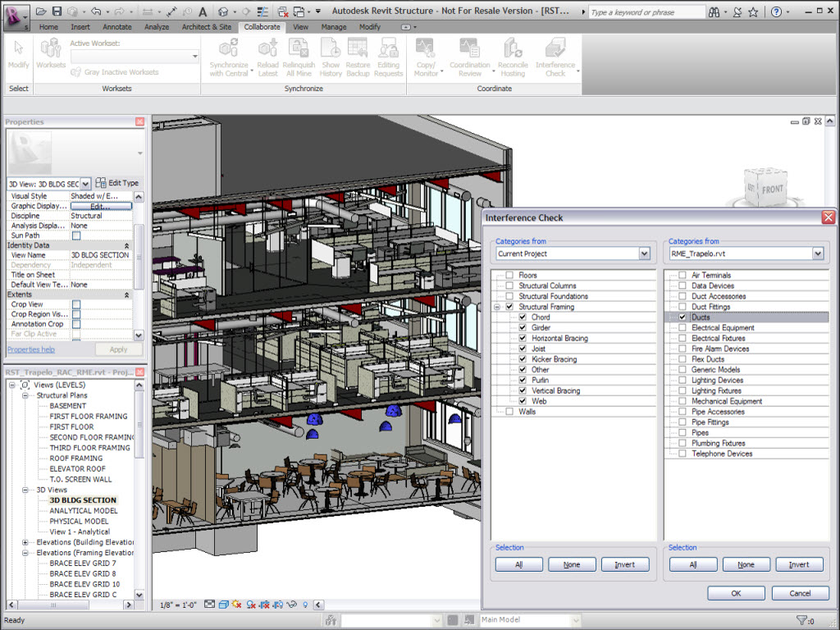Check the Floors category checkbox
This screenshot has height=630, width=840.
click(x=509, y=276)
